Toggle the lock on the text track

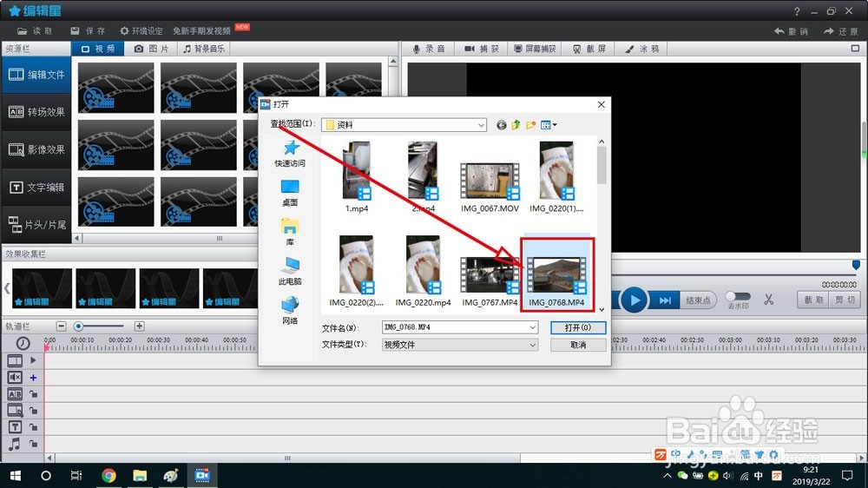(33, 427)
